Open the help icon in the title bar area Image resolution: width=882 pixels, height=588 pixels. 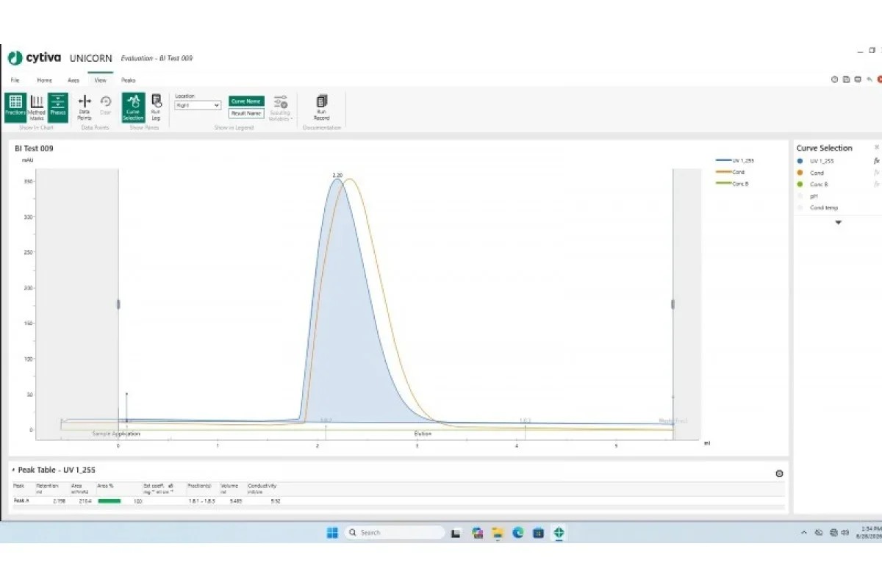coord(835,79)
